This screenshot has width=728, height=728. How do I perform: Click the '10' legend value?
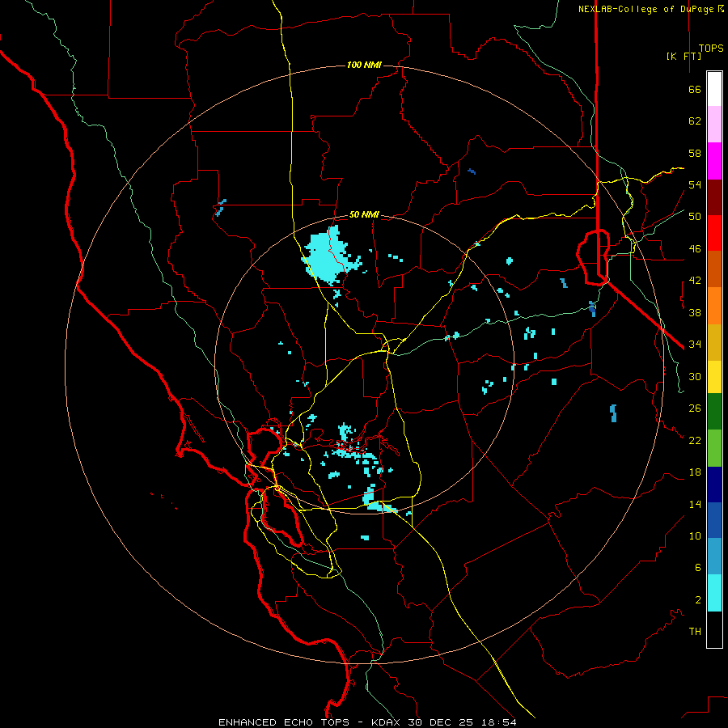tap(695, 535)
